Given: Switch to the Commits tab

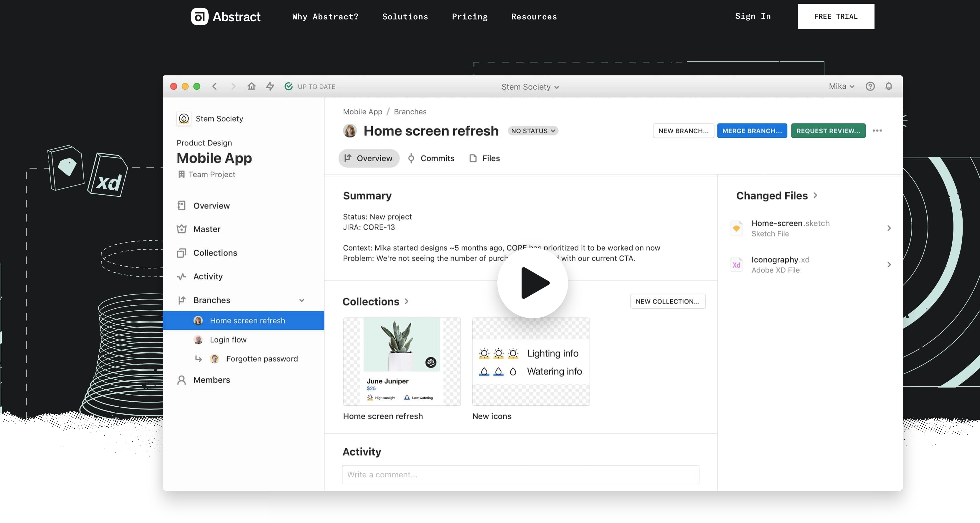Looking at the screenshot, I should click(431, 158).
